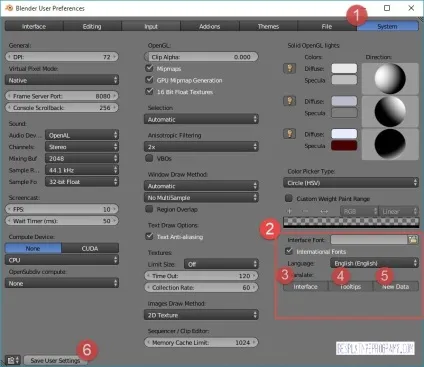
Task: Open No MultiSample dropdown
Action: [x=201, y=197]
